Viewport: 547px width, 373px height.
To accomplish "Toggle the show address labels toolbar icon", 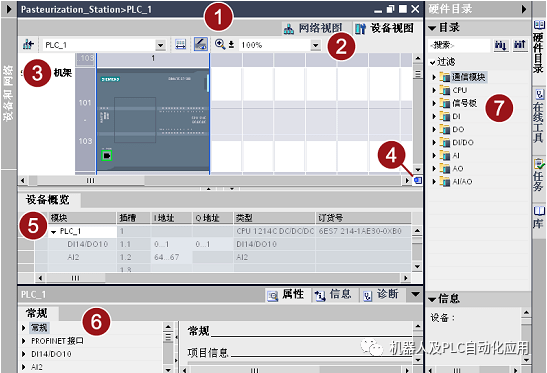I will [201, 45].
